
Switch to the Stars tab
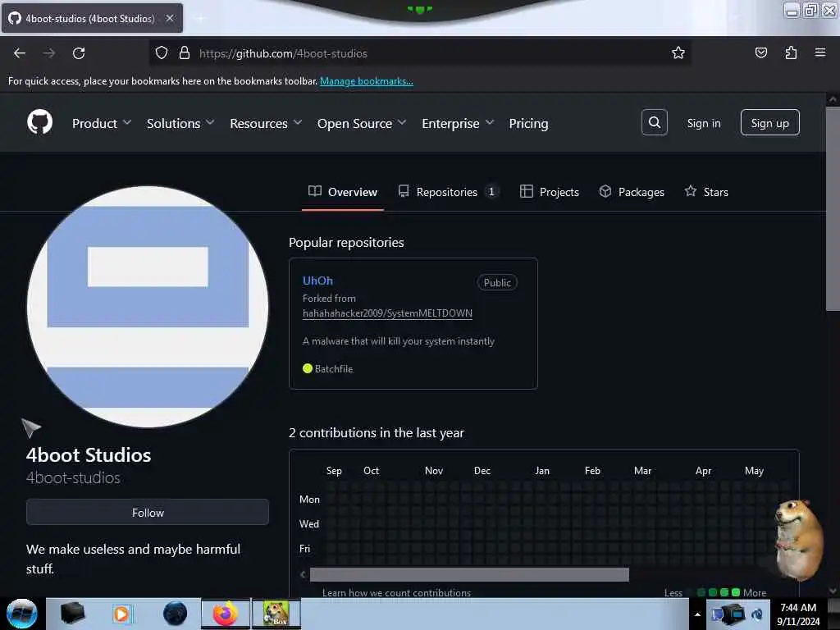pos(706,192)
